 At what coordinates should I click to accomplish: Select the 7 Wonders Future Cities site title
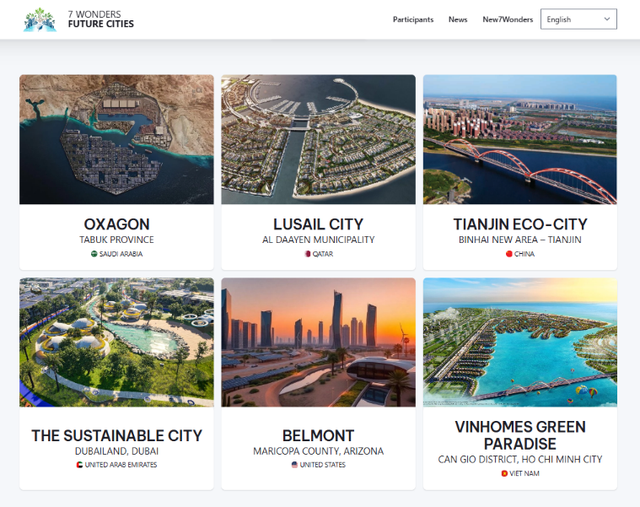coord(100,19)
